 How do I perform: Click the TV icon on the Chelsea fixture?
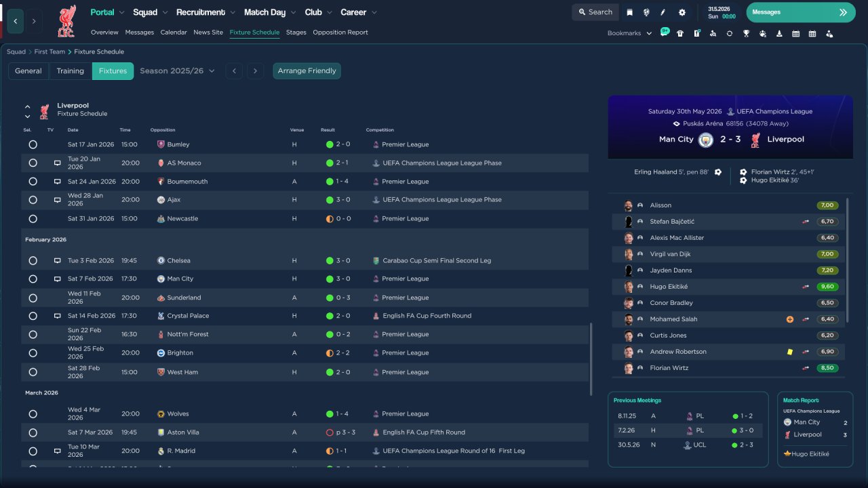[58, 261]
